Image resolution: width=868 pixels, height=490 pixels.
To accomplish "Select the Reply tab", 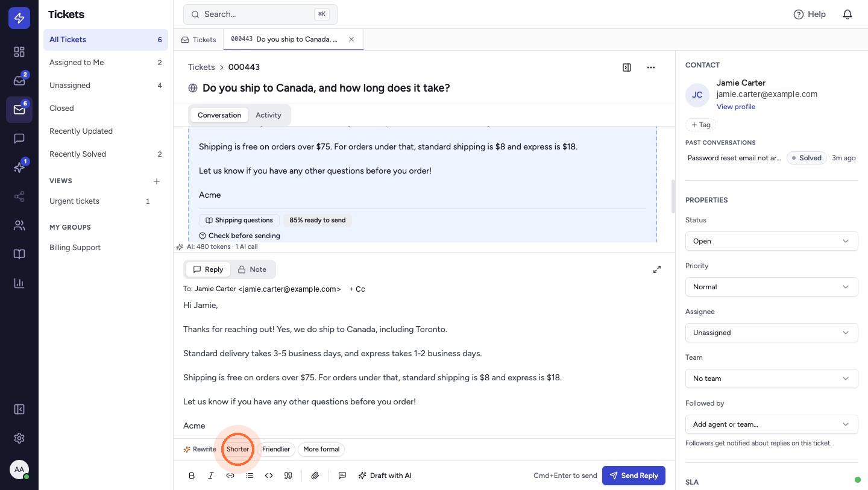I will coord(208,269).
